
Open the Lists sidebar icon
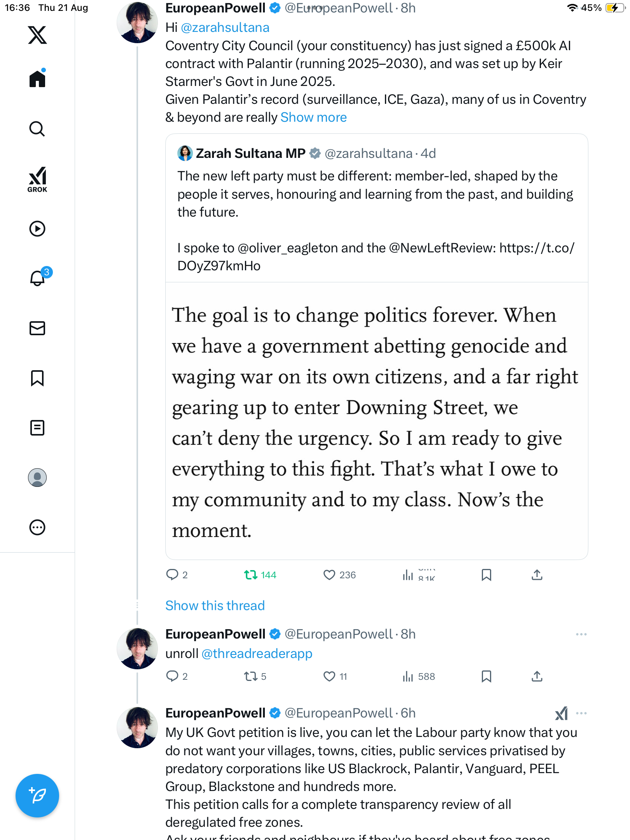pos(37,428)
